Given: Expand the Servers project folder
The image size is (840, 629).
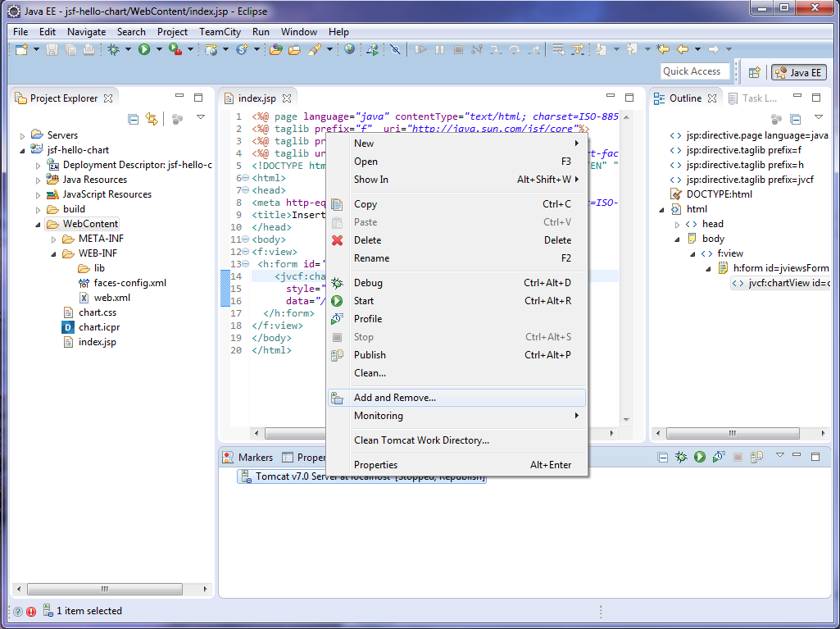Looking at the screenshot, I should click(x=23, y=135).
